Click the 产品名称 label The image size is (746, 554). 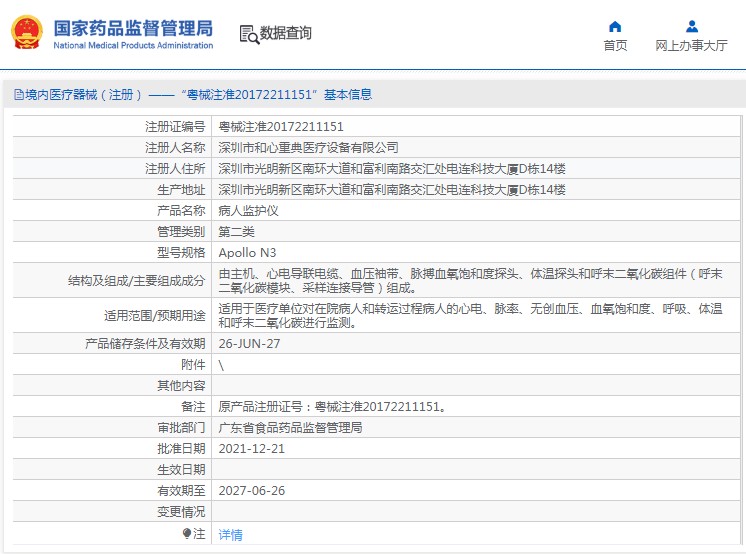coord(181,210)
